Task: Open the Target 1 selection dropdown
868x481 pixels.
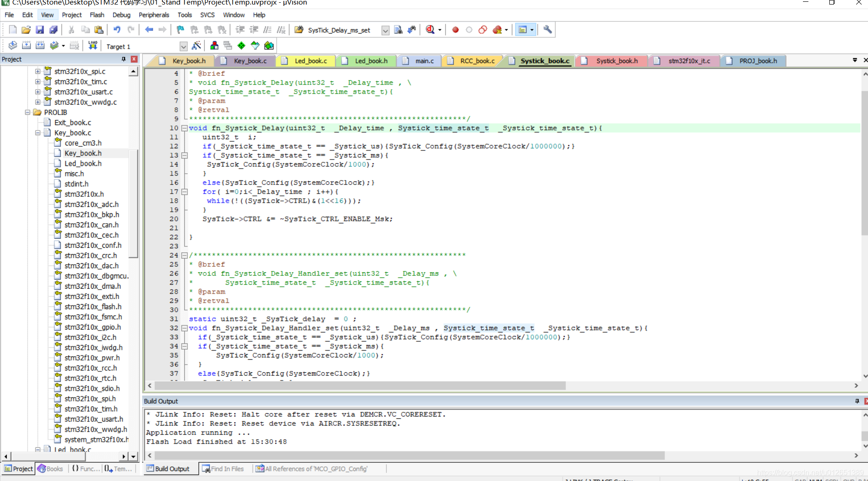Action: point(183,46)
